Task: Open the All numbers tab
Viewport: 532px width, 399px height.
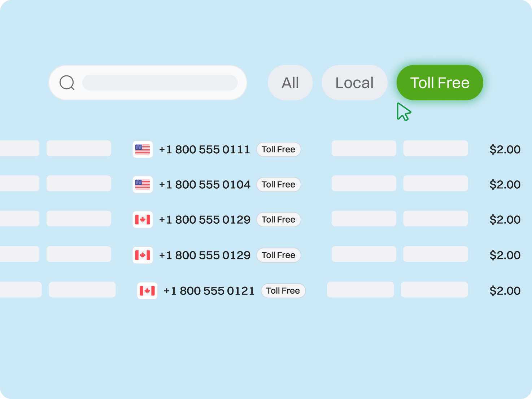Action: click(x=290, y=83)
